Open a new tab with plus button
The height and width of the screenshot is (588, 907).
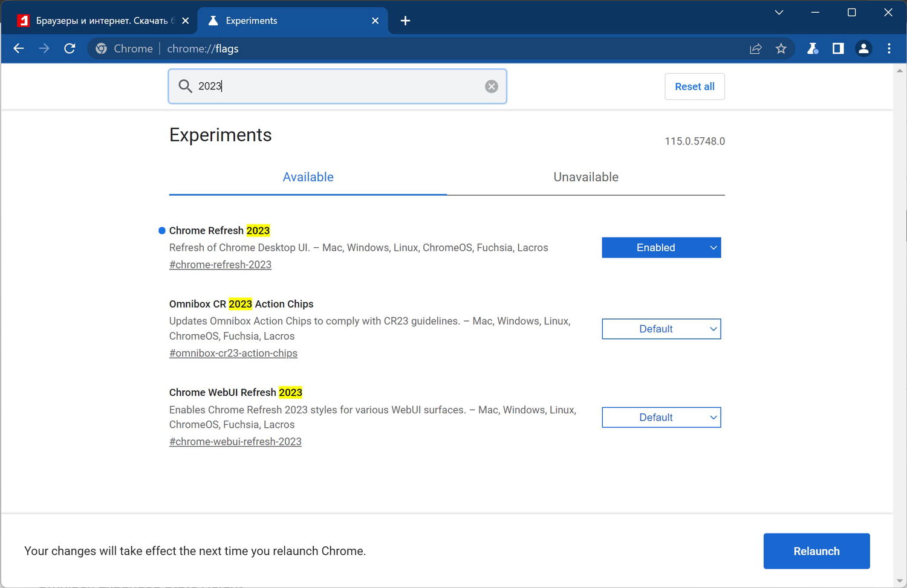pyautogui.click(x=405, y=21)
